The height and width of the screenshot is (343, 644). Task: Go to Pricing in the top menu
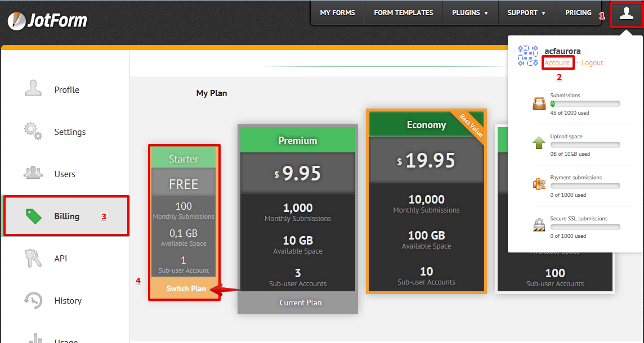point(578,13)
